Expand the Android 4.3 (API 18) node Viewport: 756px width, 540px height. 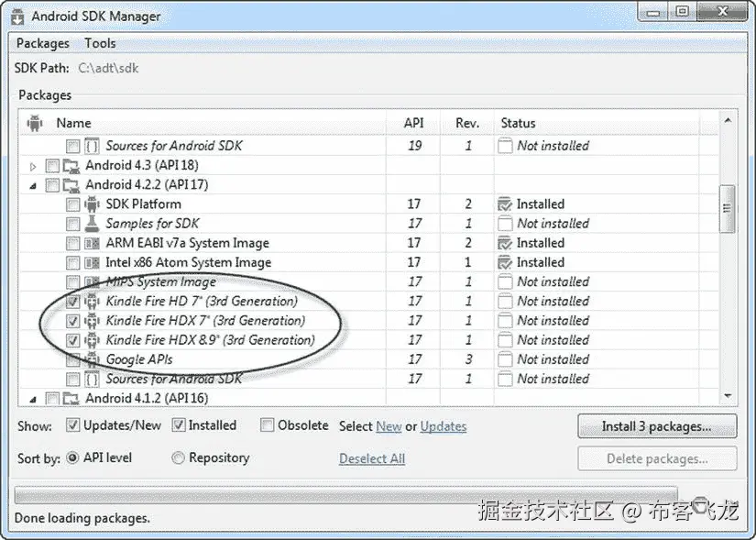tap(33, 167)
